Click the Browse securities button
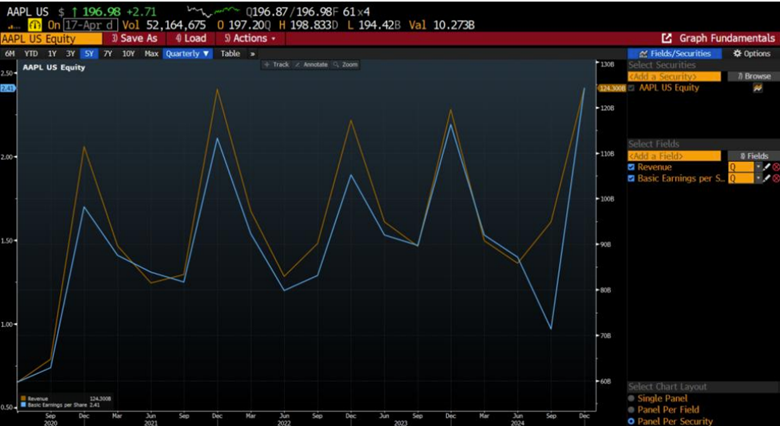This screenshot has height=426, width=780. 753,77
